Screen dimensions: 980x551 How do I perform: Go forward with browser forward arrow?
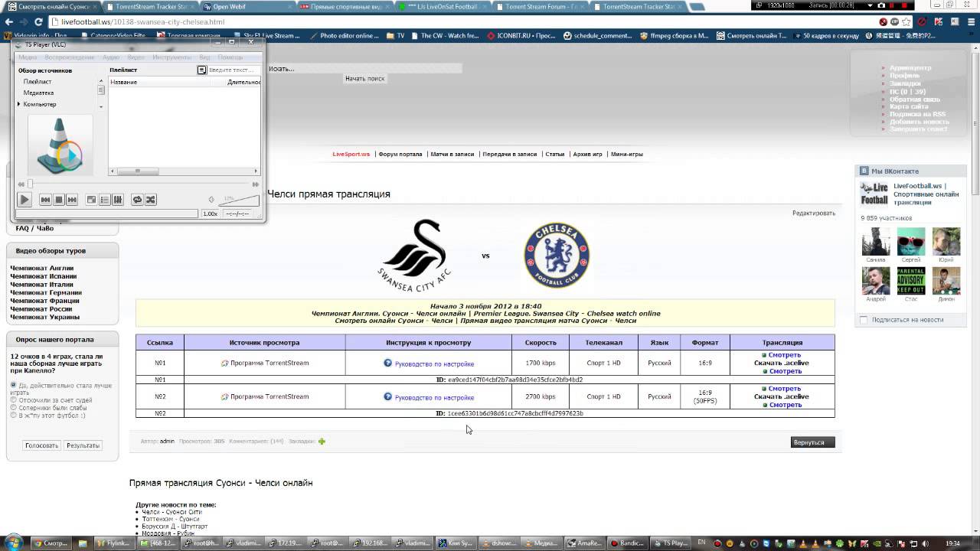23,22
